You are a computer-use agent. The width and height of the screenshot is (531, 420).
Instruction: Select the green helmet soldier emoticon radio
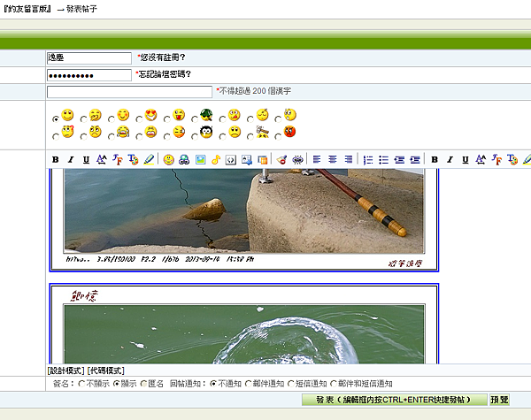(195, 119)
